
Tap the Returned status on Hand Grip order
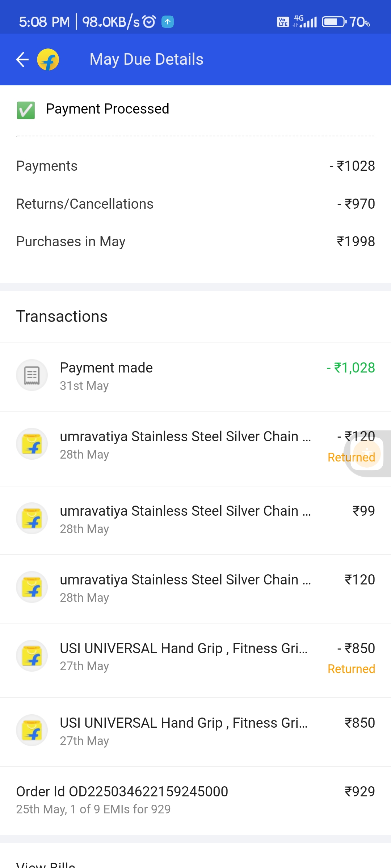point(351,669)
